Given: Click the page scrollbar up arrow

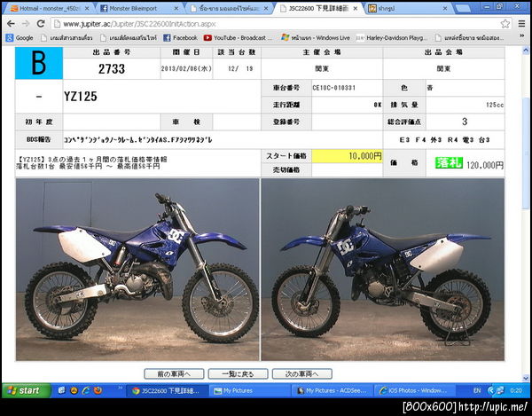Looking at the screenshot, I should (x=526, y=51).
